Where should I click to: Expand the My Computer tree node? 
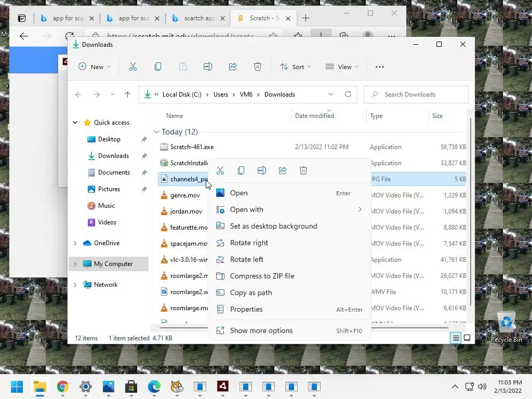(x=75, y=263)
